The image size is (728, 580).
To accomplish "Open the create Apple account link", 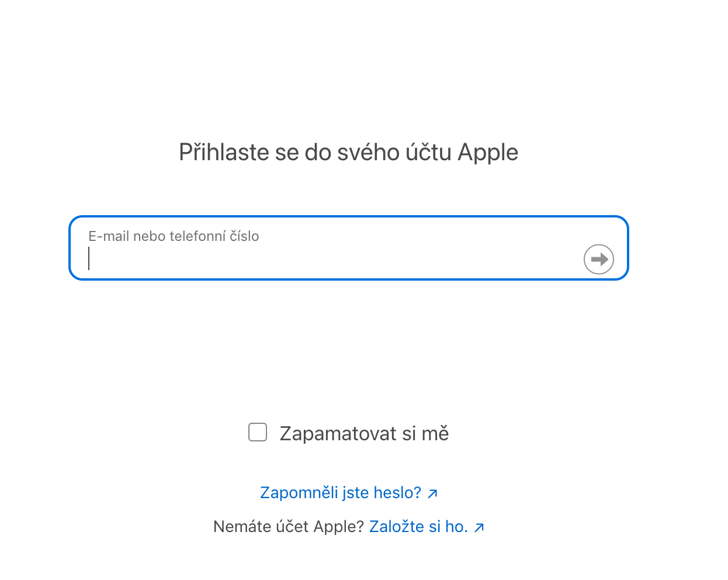I will tap(418, 527).
